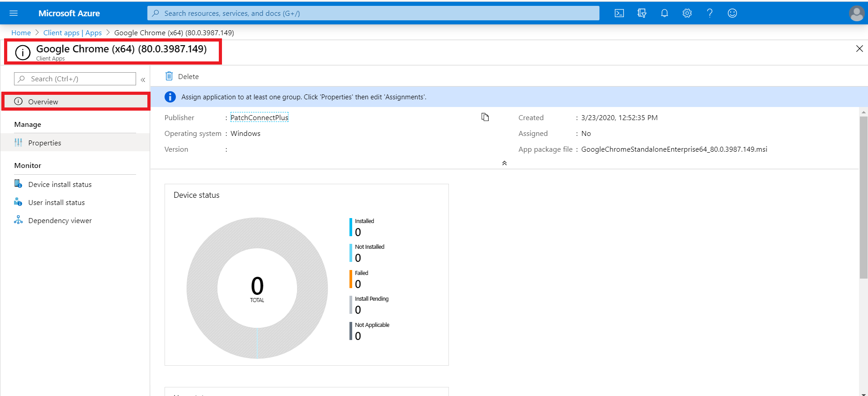The height and width of the screenshot is (396, 868).
Task: Open the notifications bell
Action: point(664,13)
